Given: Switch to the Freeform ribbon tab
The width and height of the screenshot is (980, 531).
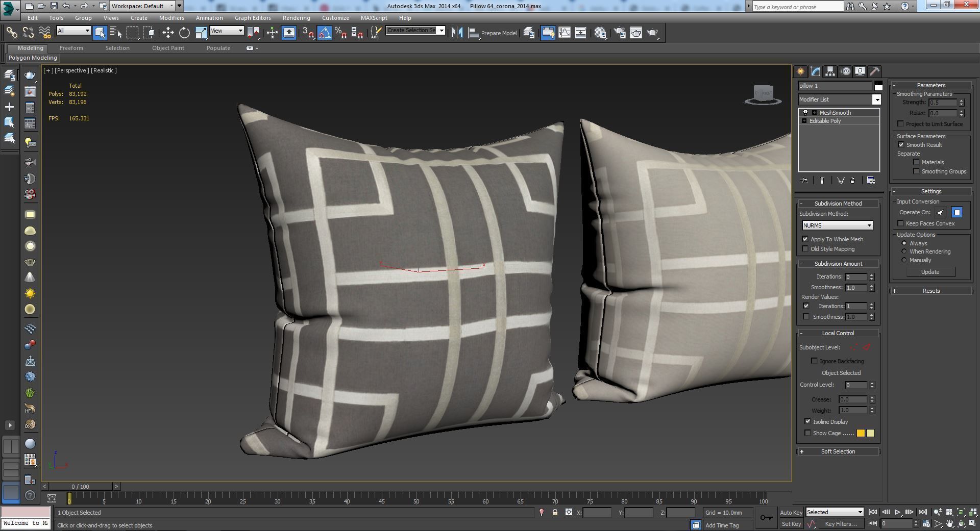Looking at the screenshot, I should tap(71, 48).
